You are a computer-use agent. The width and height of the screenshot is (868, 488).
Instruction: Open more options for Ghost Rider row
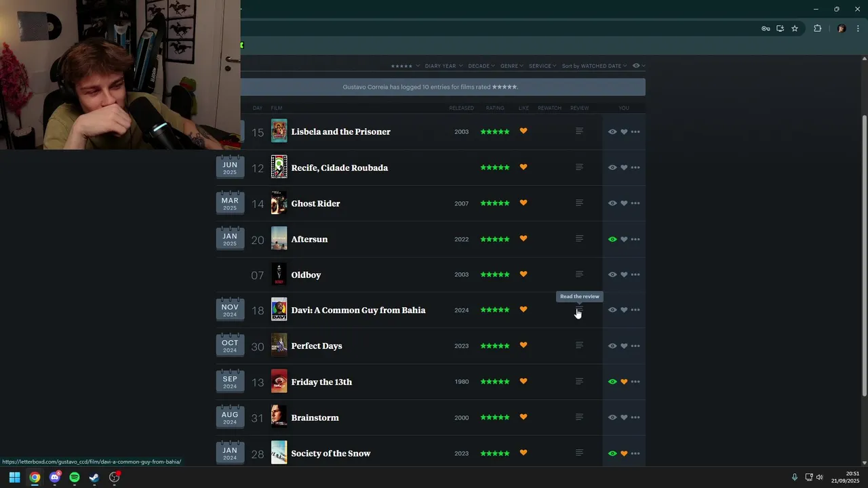pos(635,203)
